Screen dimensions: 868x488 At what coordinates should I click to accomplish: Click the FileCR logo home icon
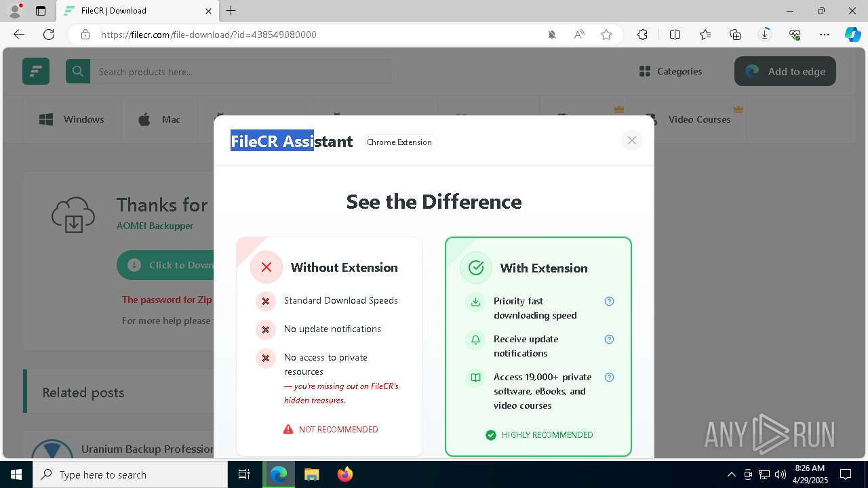[36, 71]
